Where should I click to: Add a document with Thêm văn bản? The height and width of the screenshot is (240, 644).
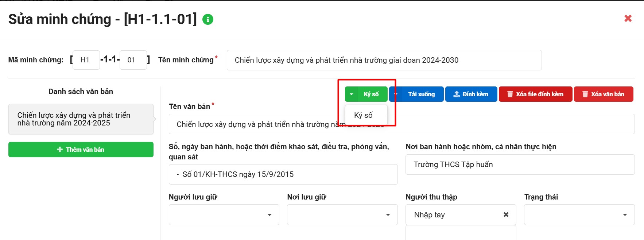pyautogui.click(x=81, y=150)
